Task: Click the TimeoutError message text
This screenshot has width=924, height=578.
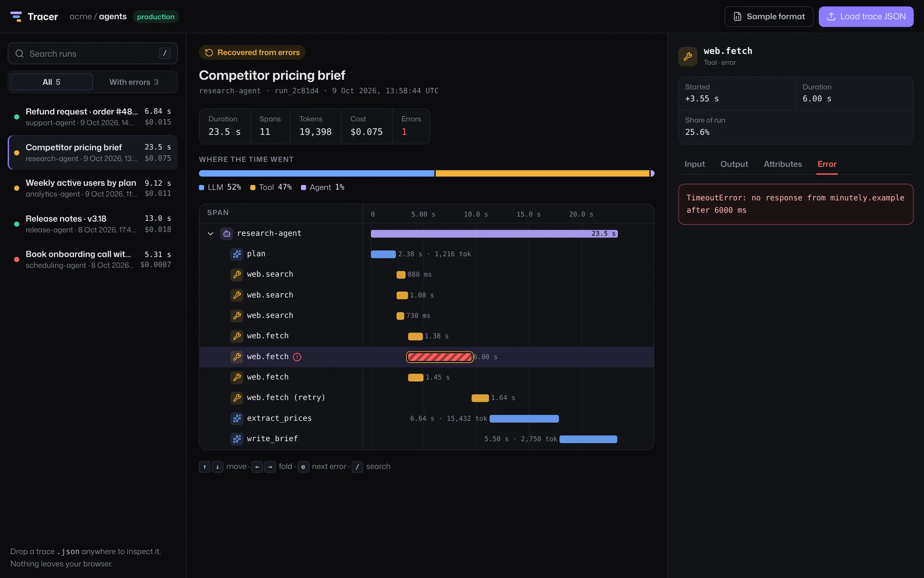Action: 795,204
